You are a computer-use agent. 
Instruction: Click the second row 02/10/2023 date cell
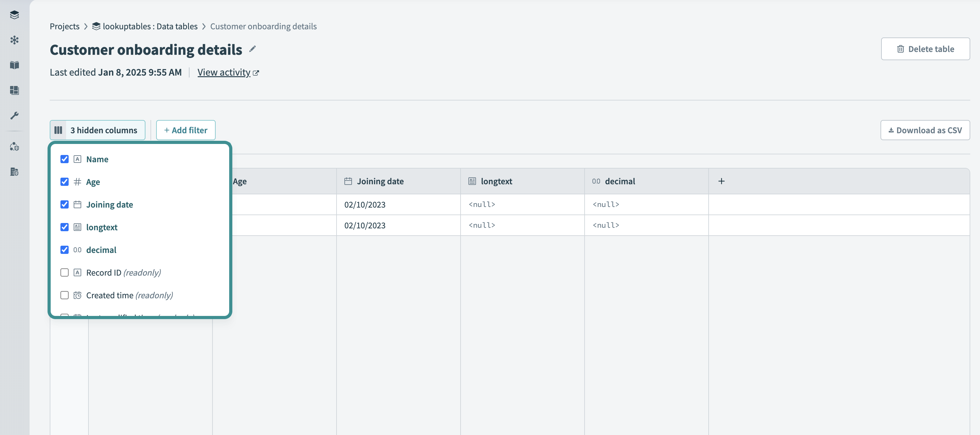click(x=398, y=225)
